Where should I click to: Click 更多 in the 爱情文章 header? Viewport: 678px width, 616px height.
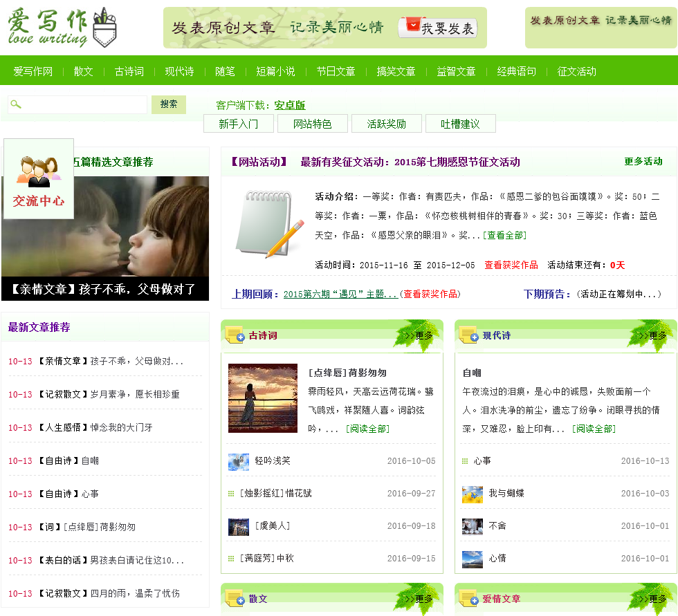coord(653,599)
